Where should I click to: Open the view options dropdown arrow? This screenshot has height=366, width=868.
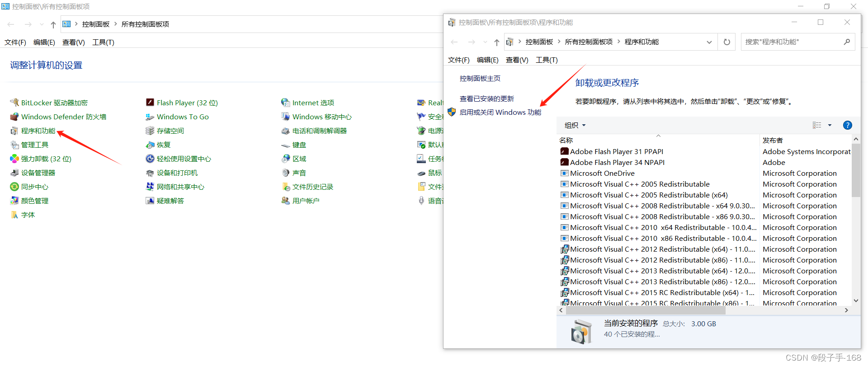click(830, 125)
